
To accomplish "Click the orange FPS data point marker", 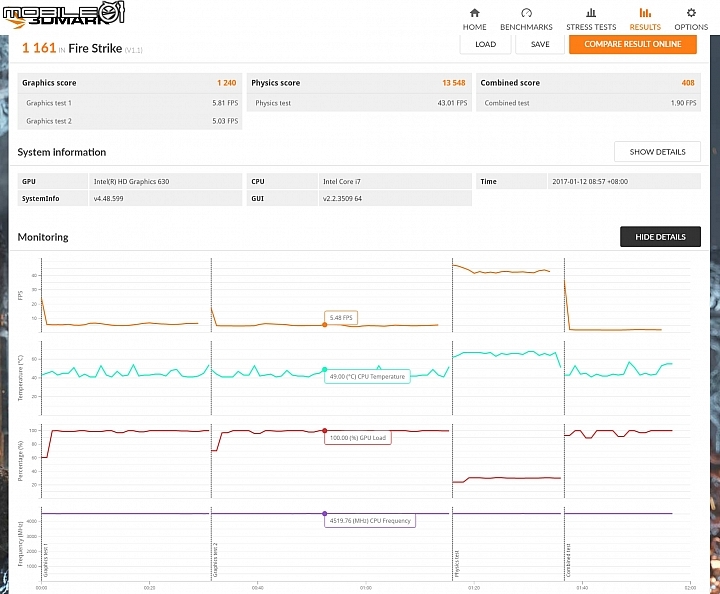I will 325,325.
